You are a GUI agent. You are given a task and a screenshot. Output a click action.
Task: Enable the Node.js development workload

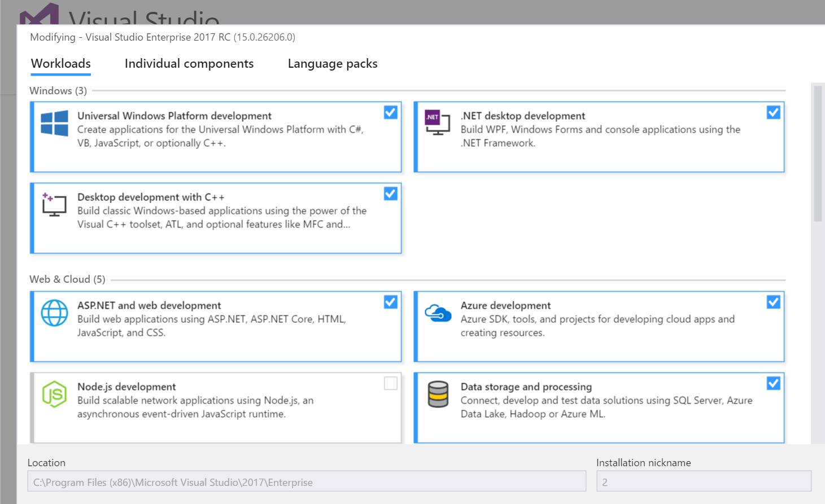(x=390, y=383)
